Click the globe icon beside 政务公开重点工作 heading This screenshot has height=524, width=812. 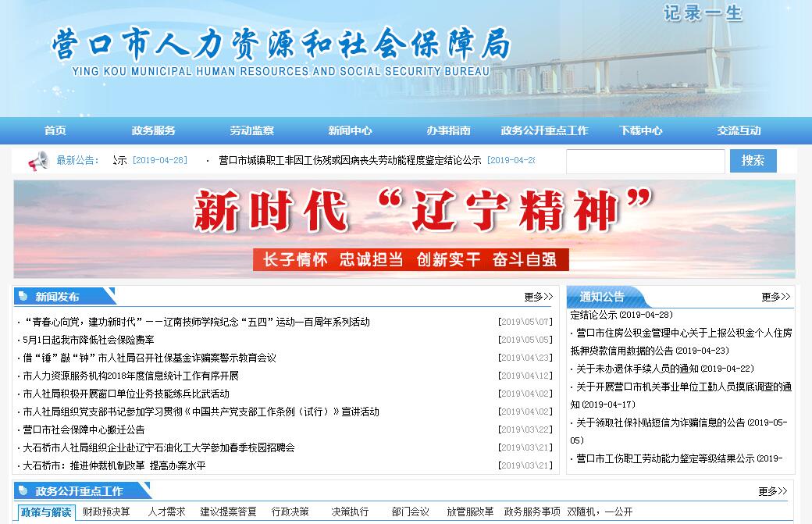click(x=23, y=491)
